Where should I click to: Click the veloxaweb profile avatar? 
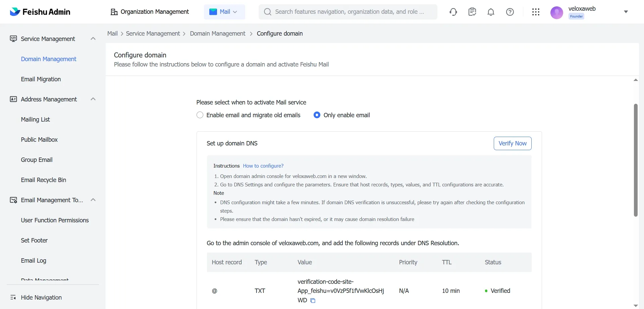(x=556, y=13)
